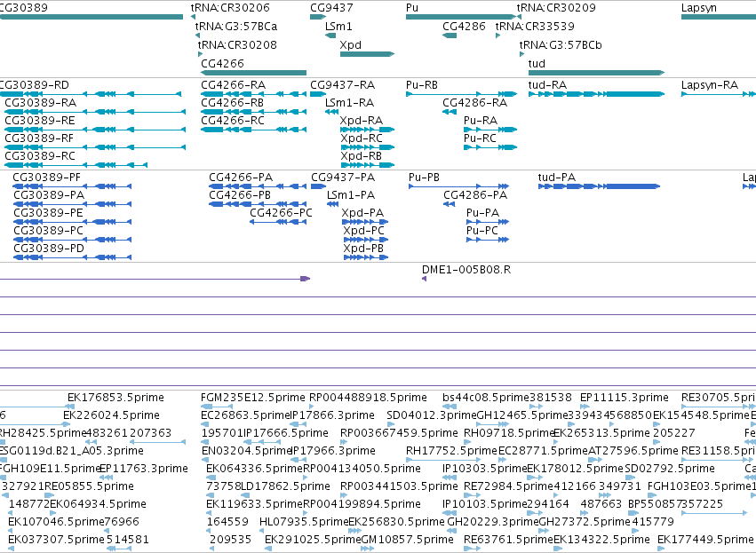Click the tud gene bar
The width and height of the screenshot is (756, 553).
click(596, 73)
